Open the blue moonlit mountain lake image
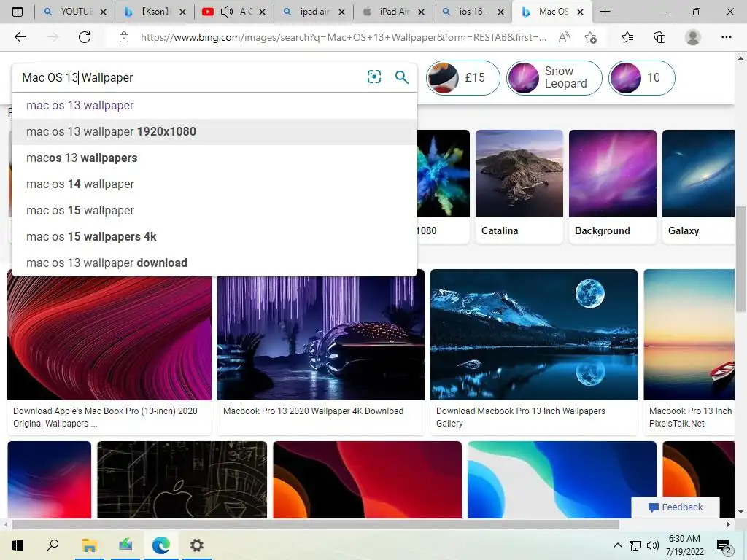 (x=533, y=335)
